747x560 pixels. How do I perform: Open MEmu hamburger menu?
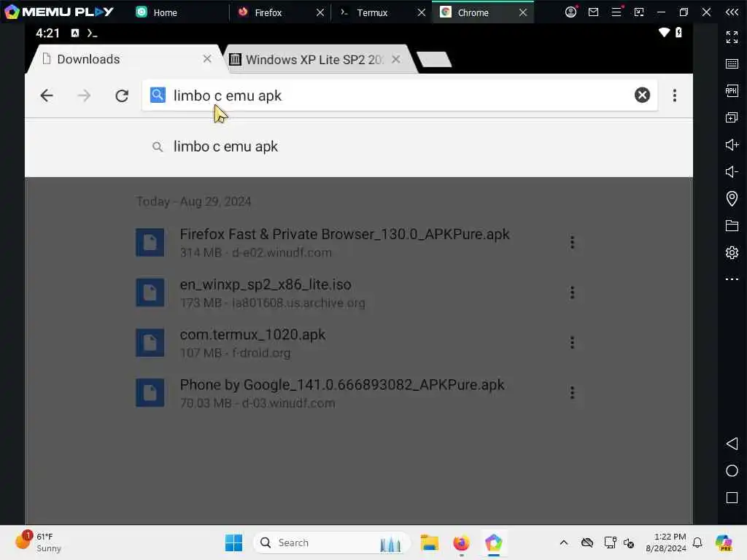(616, 12)
